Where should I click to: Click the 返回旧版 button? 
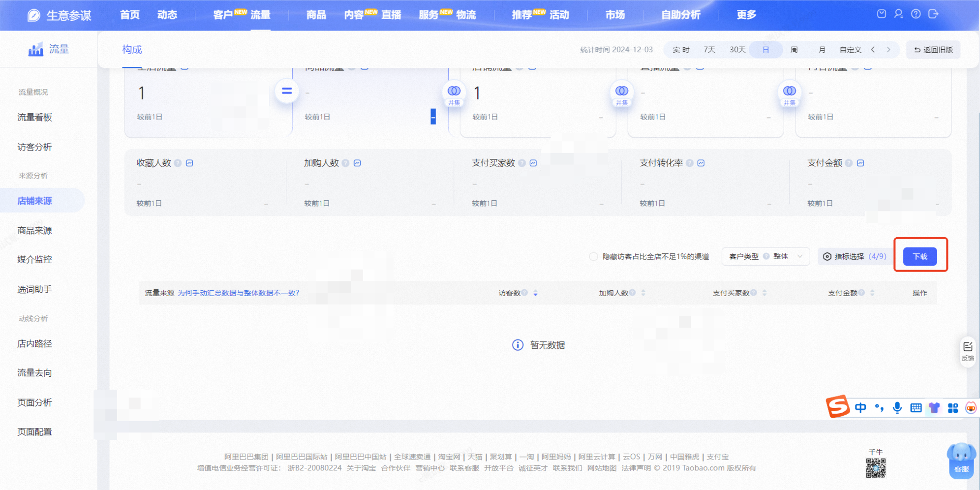933,50
